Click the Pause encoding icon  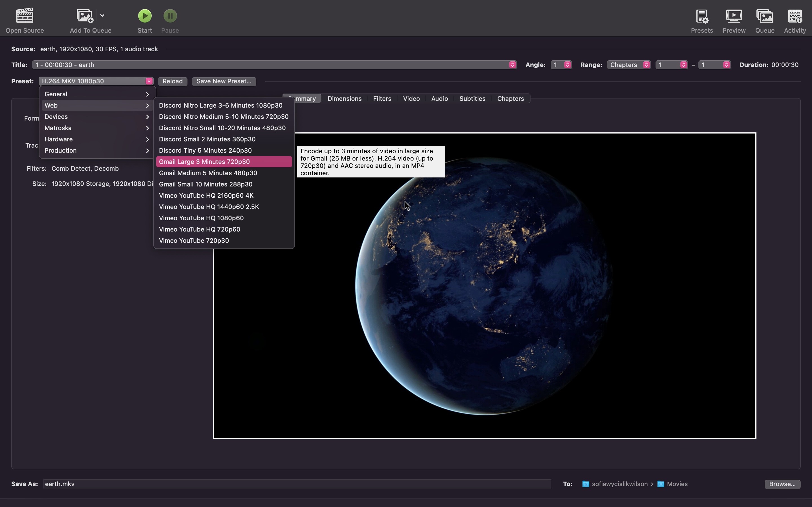coord(169,16)
